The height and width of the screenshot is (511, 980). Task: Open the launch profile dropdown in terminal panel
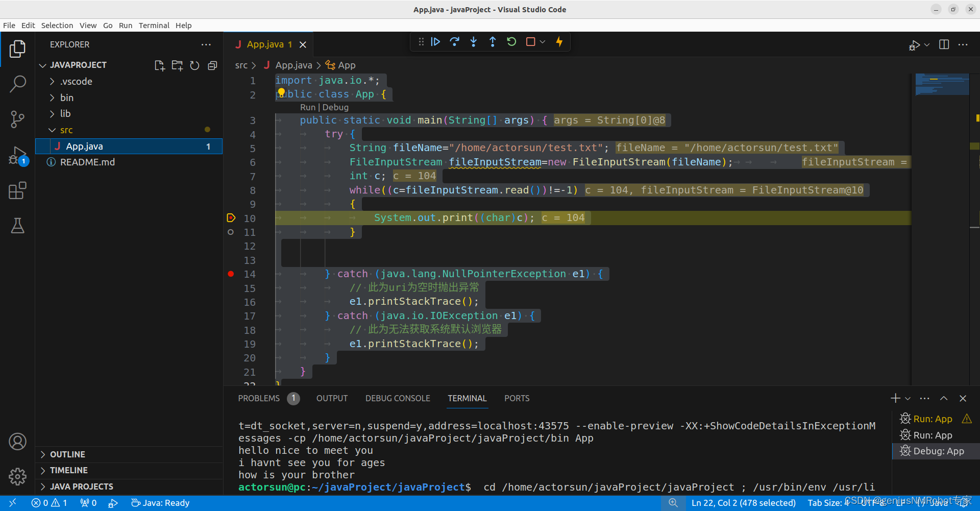coord(908,399)
